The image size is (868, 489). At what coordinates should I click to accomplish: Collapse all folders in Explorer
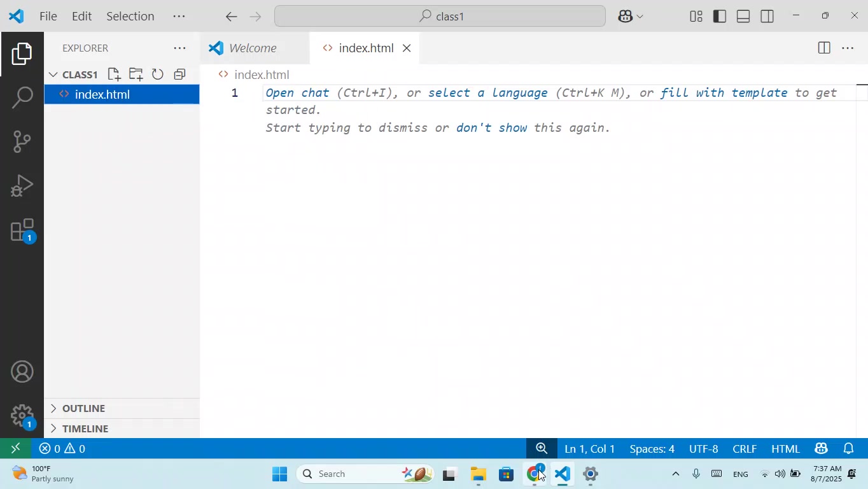pos(179,74)
